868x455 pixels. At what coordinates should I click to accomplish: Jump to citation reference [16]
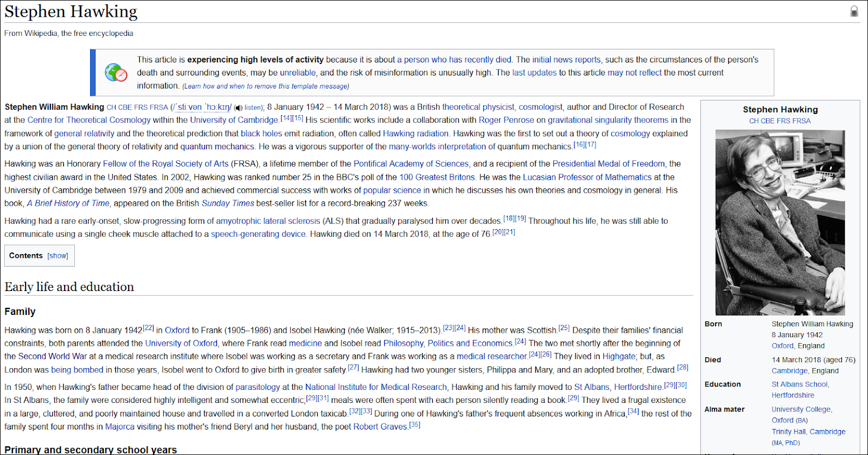(579, 144)
